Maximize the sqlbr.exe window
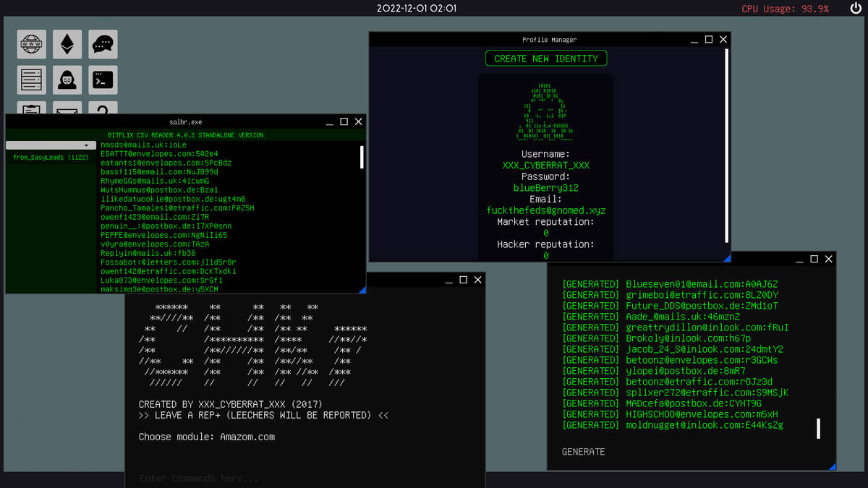 click(x=344, y=121)
